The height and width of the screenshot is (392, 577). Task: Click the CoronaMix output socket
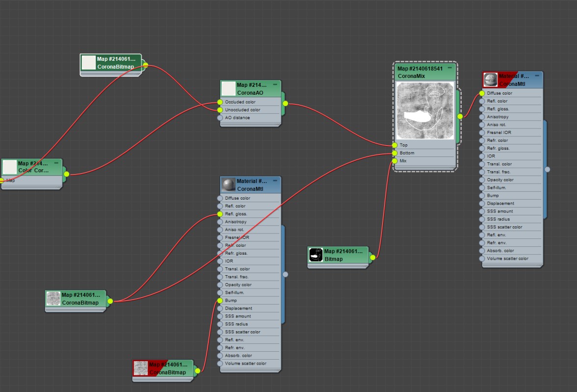[460, 116]
